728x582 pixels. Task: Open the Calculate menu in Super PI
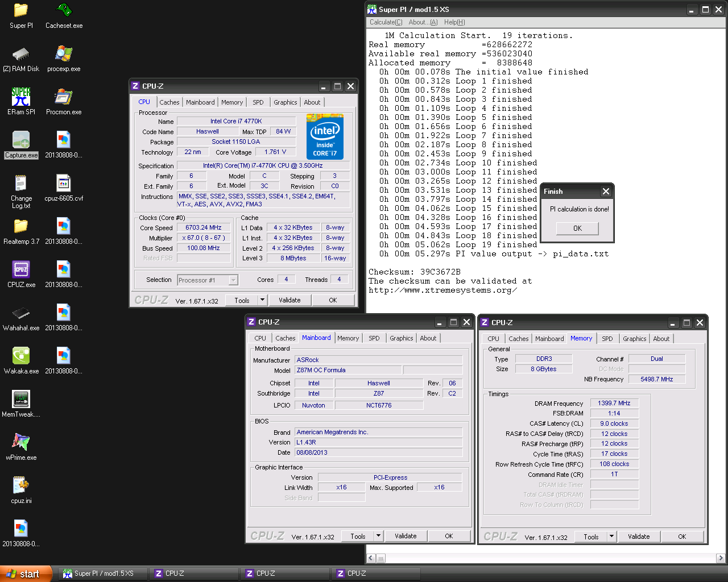point(386,22)
